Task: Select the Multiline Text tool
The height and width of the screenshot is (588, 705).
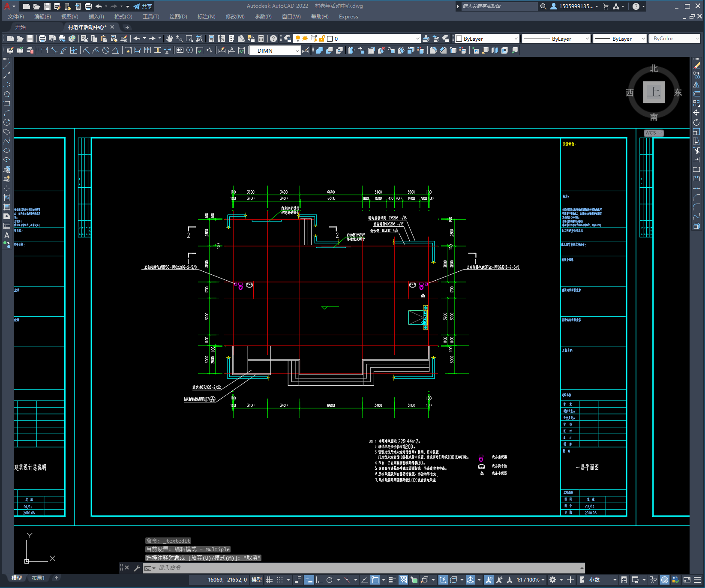Action: [7, 235]
